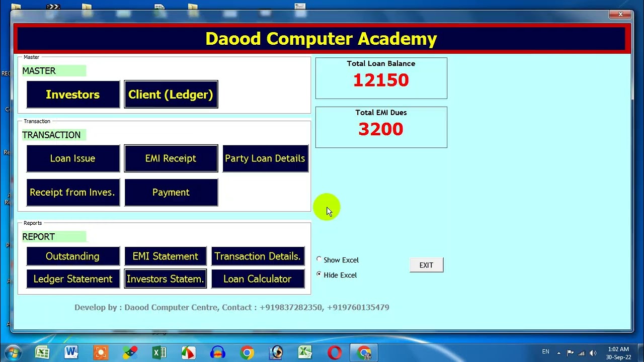644x362 pixels.
Task: Click the TRANSACTION section label
Action: click(54, 135)
